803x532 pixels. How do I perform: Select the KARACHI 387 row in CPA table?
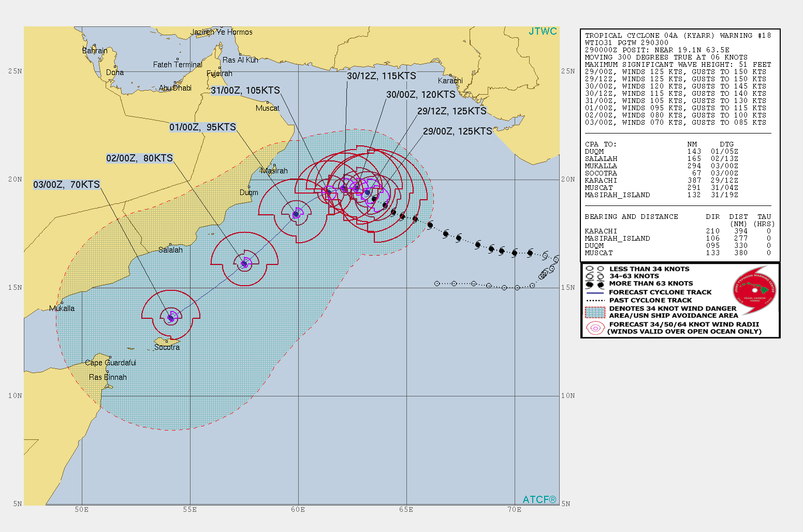[x=662, y=181]
